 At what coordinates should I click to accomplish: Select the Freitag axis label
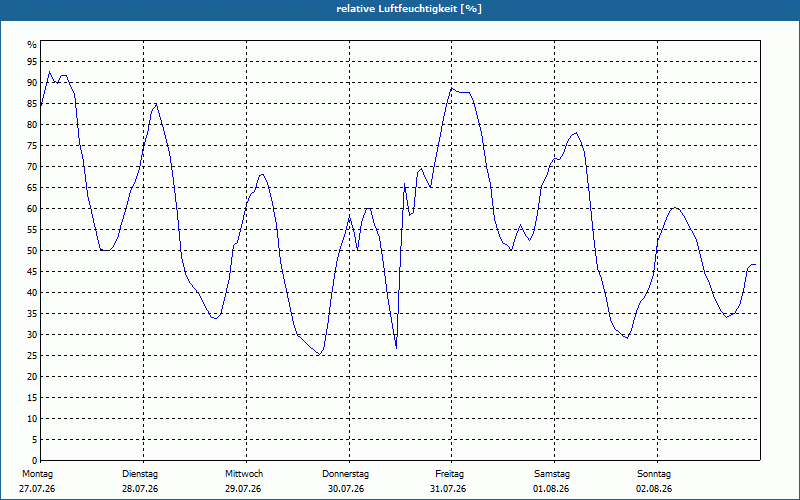tap(449, 474)
